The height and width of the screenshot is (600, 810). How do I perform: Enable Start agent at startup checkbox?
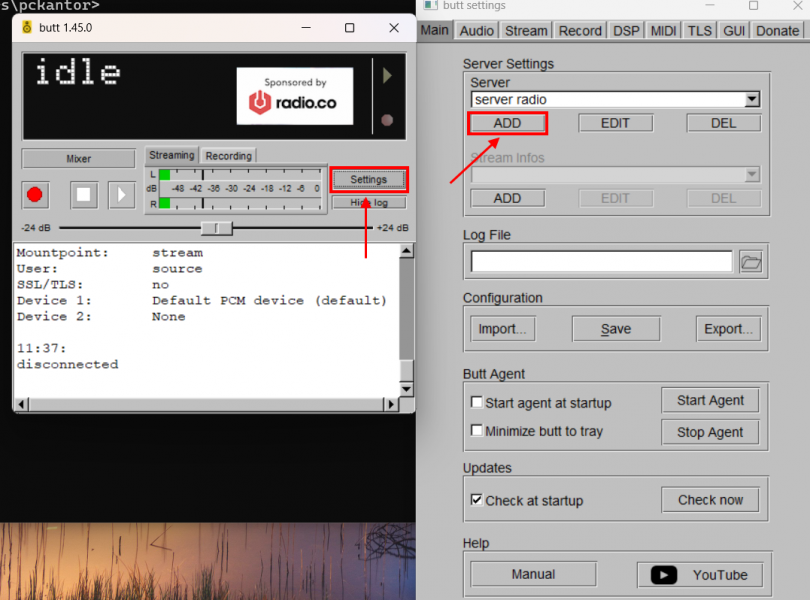(x=477, y=403)
